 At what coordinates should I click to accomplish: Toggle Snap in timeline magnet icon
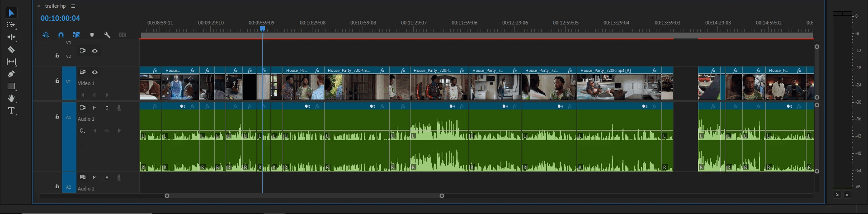61,35
